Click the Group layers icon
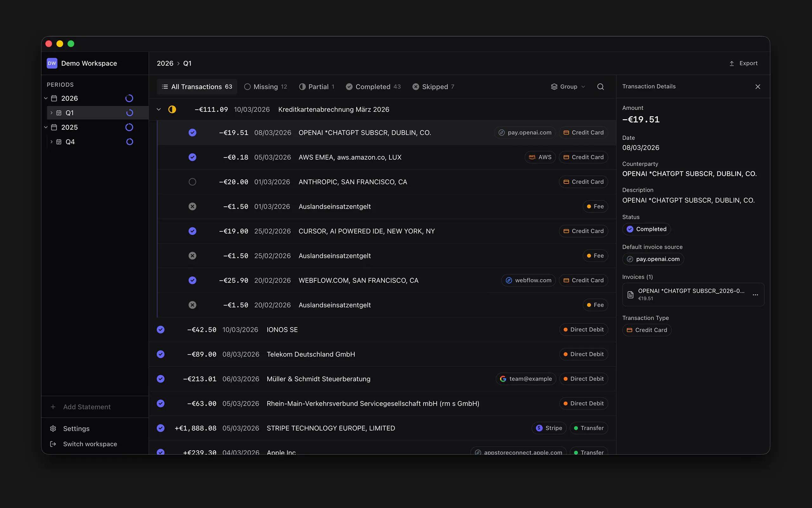Screen dimensions: 812x508 point(554,87)
